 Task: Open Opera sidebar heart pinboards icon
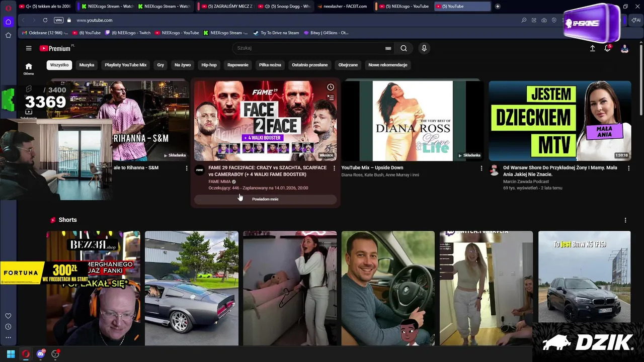pyautogui.click(x=8, y=316)
